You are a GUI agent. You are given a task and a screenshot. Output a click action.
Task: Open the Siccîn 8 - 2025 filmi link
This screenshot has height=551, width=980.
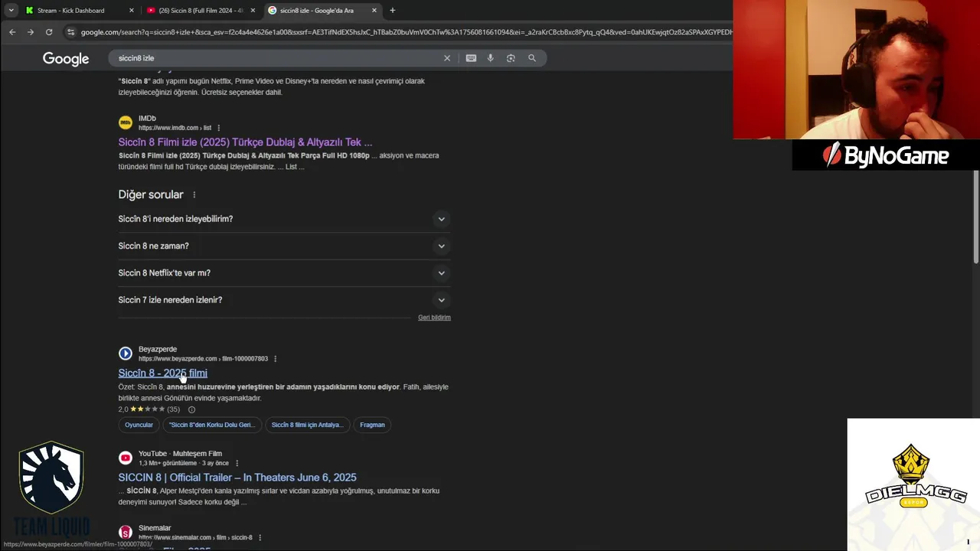pos(162,373)
